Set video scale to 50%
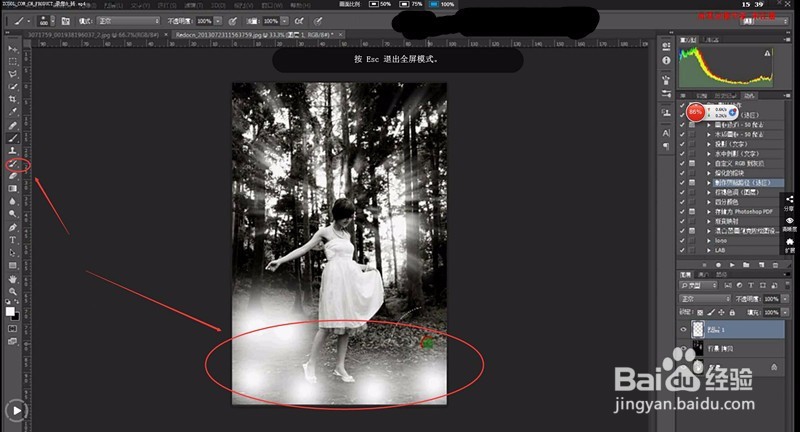 coord(380,4)
